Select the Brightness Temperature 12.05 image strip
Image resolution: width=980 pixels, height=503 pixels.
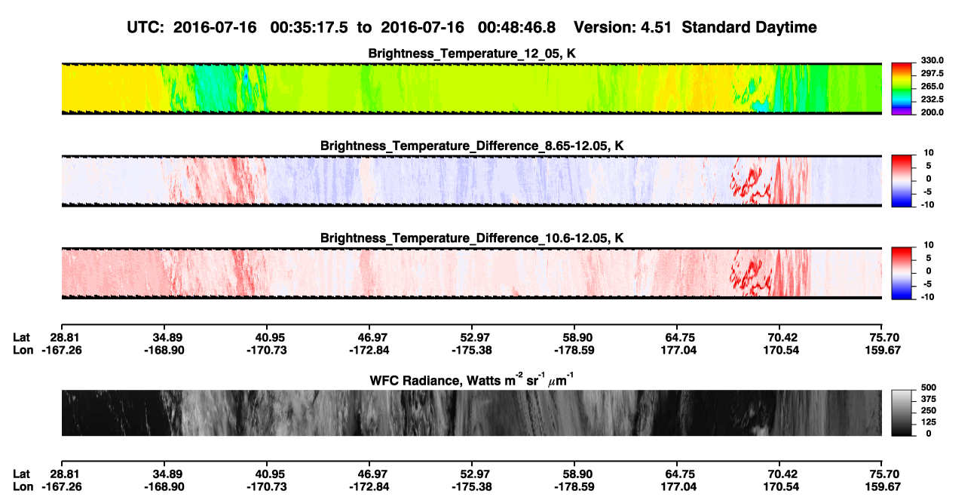[472, 89]
